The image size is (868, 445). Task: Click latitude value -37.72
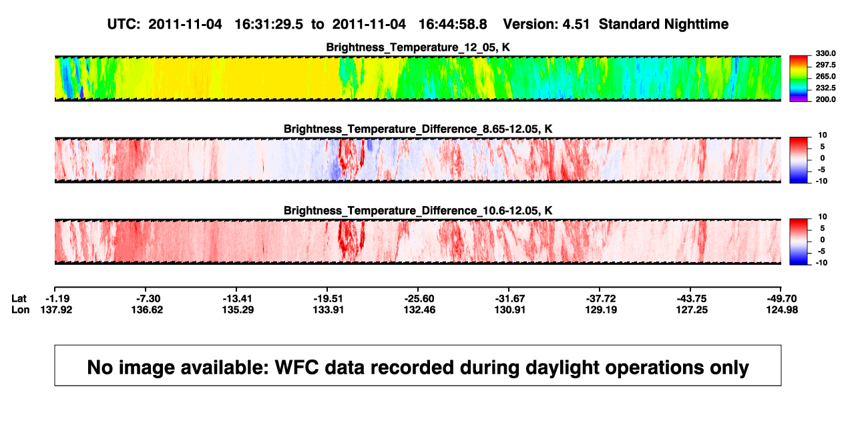(x=602, y=298)
